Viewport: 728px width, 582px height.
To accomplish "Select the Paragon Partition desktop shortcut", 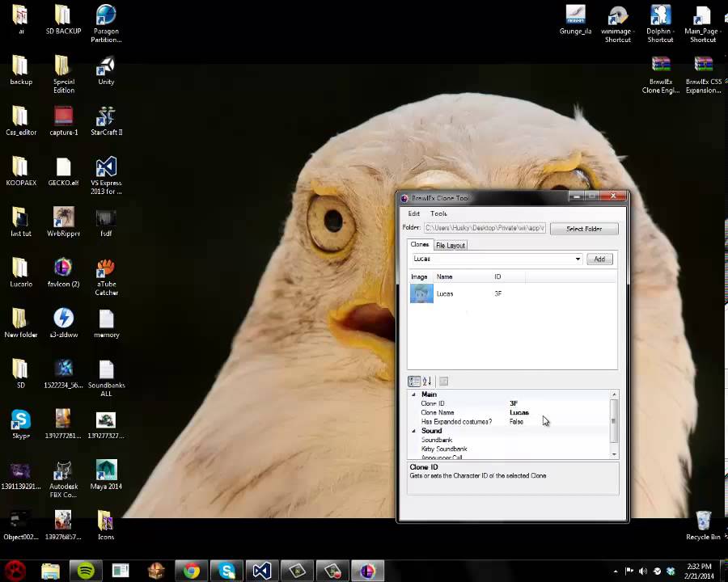I will 106,23.
